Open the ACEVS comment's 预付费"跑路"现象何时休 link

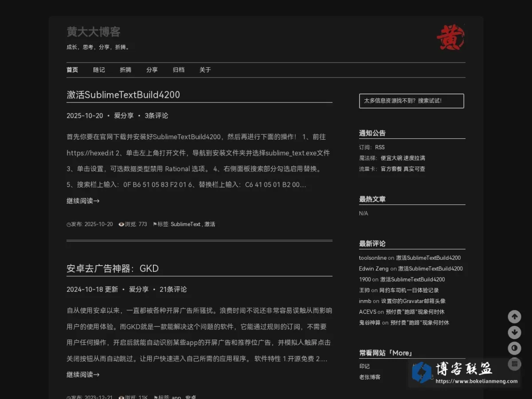click(415, 312)
